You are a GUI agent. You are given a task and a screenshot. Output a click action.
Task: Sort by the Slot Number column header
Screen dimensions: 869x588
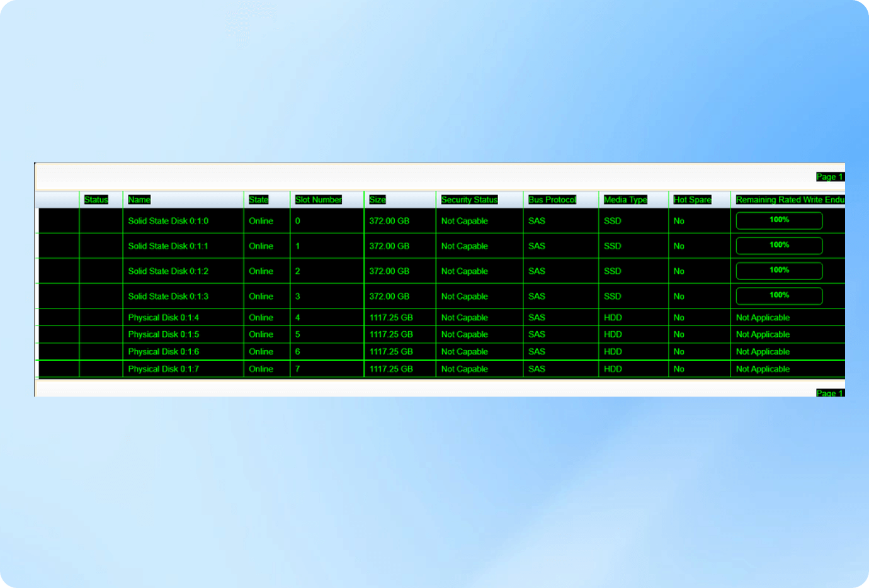[x=319, y=200]
